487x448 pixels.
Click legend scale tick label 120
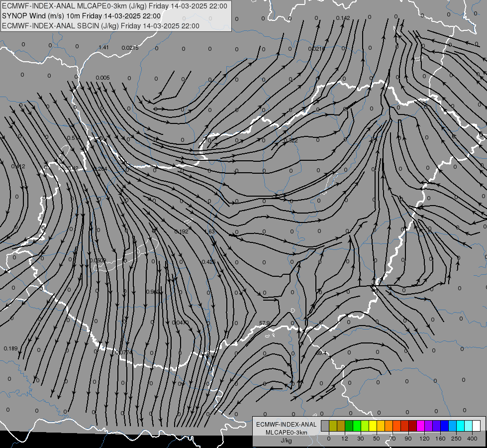[425, 439]
